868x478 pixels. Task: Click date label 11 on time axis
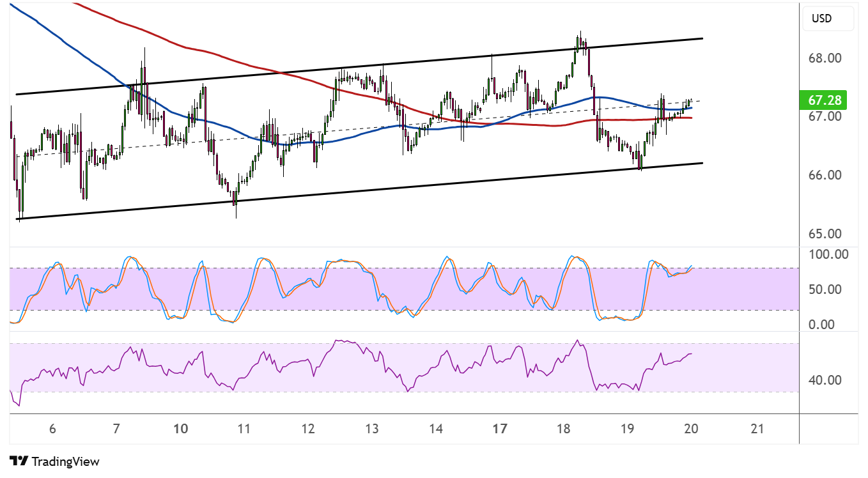point(244,429)
